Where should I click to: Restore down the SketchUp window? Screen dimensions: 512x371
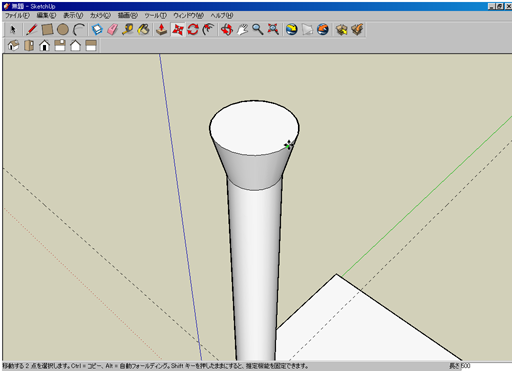click(499, 6)
